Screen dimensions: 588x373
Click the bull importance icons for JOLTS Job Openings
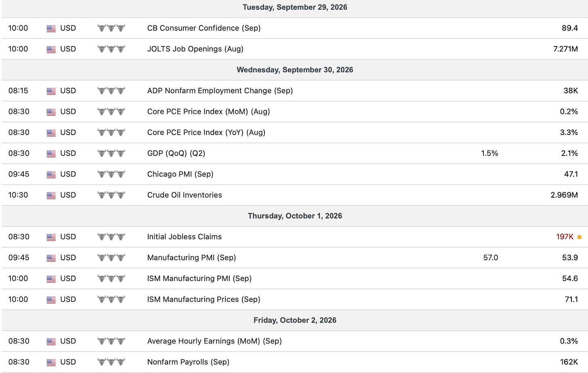click(111, 49)
